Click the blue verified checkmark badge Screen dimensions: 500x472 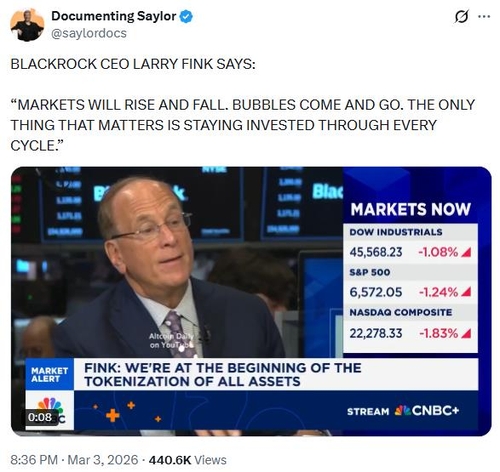[186, 16]
